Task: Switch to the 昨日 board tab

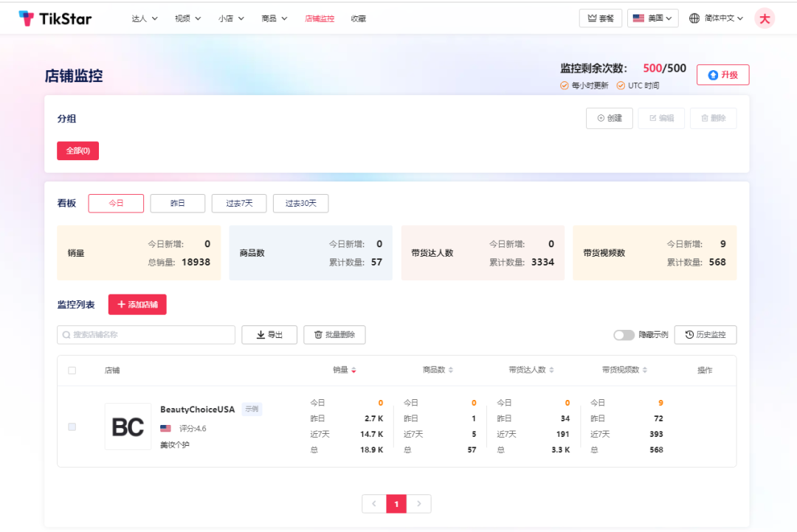Action: pos(177,203)
